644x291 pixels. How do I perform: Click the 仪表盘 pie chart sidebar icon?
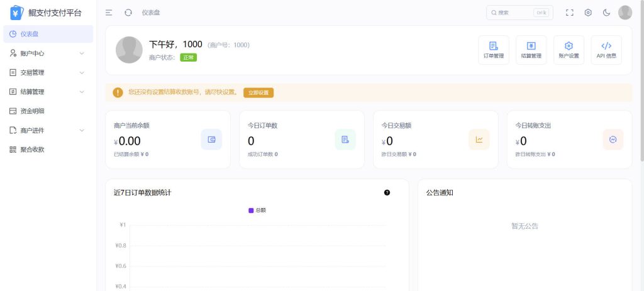(13, 34)
